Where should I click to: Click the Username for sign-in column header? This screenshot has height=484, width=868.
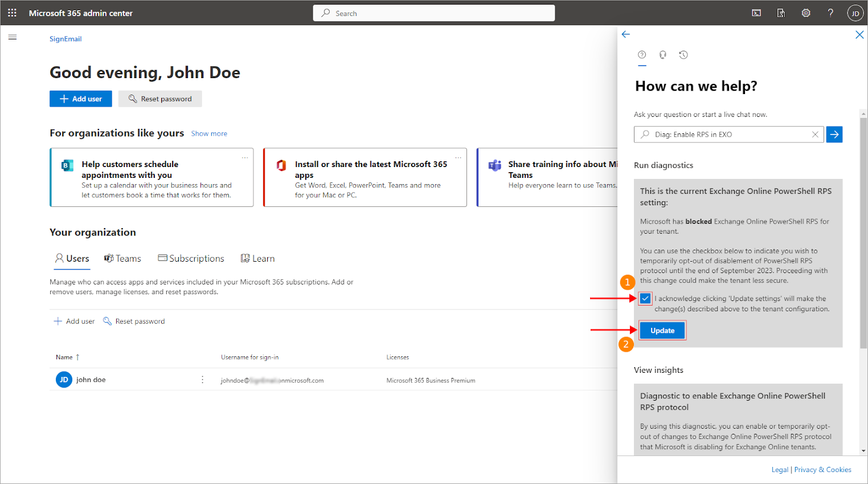(249, 357)
